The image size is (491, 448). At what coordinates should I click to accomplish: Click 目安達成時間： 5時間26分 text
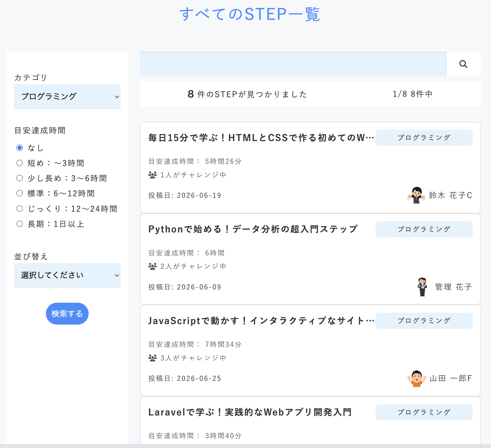[195, 161]
